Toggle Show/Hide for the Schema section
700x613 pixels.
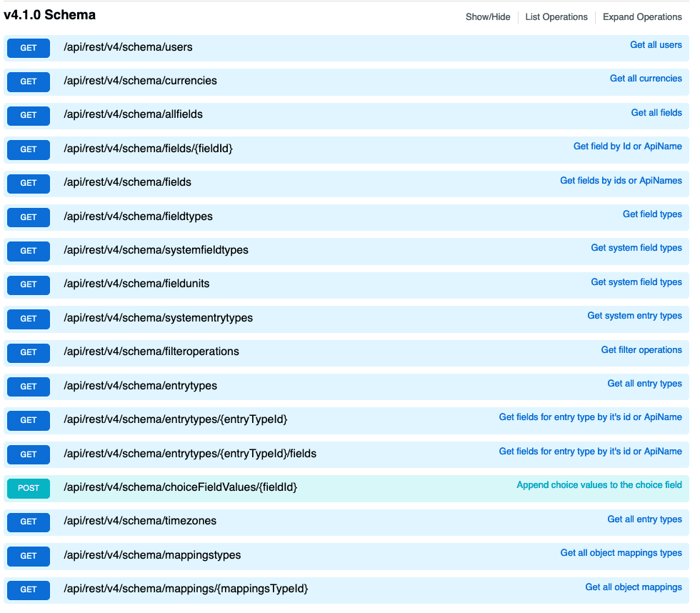click(x=487, y=17)
